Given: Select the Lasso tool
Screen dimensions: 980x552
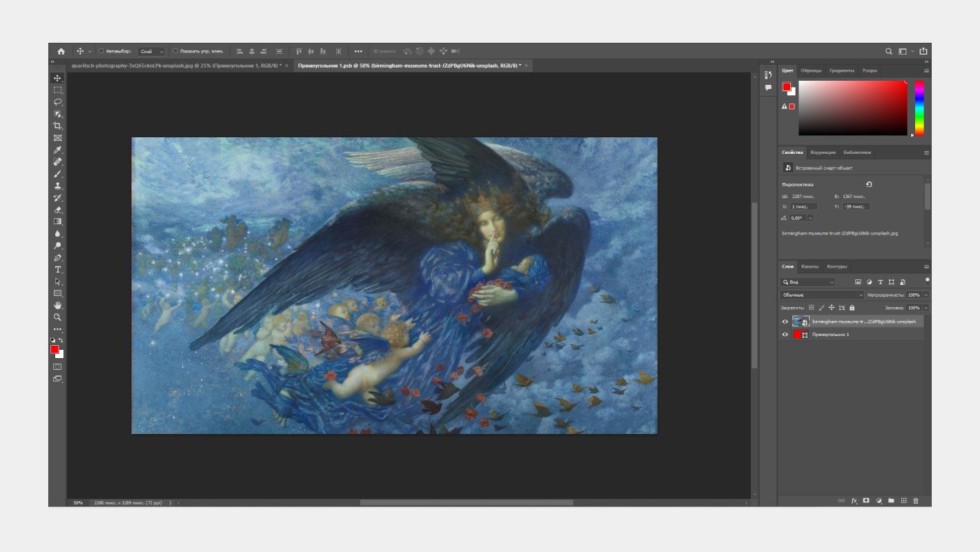Looking at the screenshot, I should click(x=58, y=102).
